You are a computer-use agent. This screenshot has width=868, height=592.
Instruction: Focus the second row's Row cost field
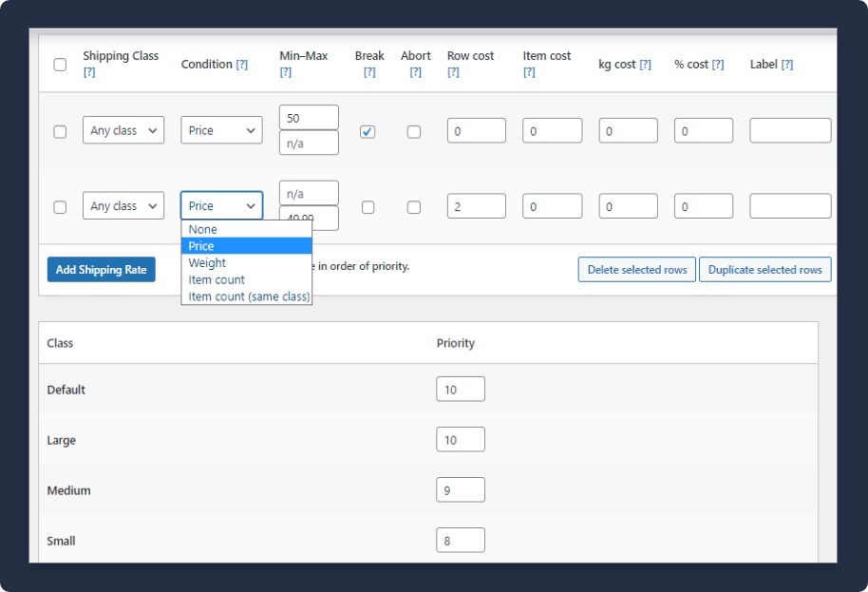(x=476, y=206)
